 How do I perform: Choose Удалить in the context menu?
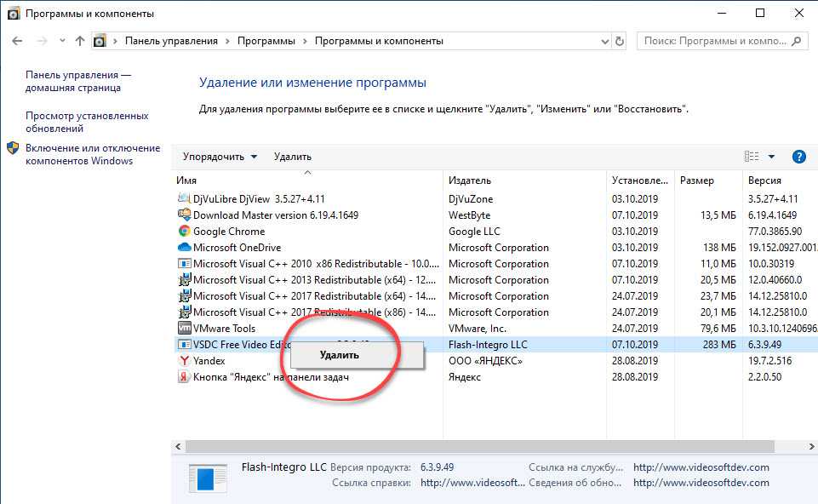point(340,355)
